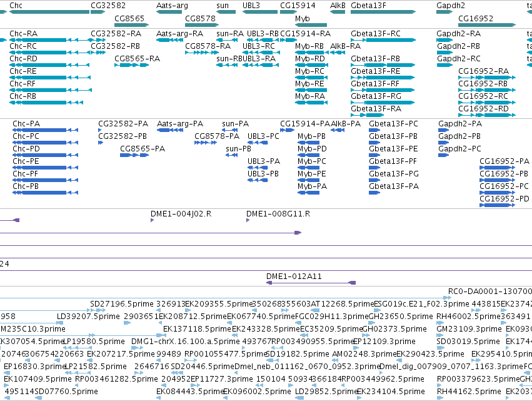The width and height of the screenshot is (532, 401).
Task: Select the Gbeta13F-RG transcript glyph
Action: click(383, 103)
